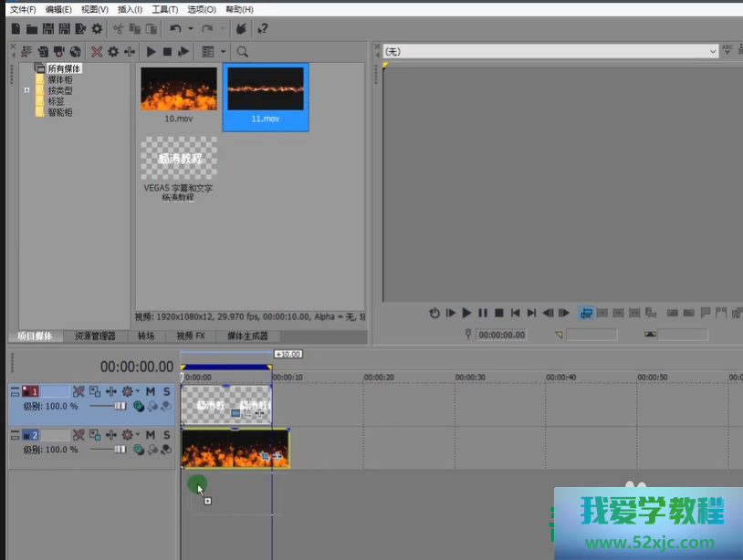Remove selected media with red X
The image size is (743, 560).
coord(97,52)
